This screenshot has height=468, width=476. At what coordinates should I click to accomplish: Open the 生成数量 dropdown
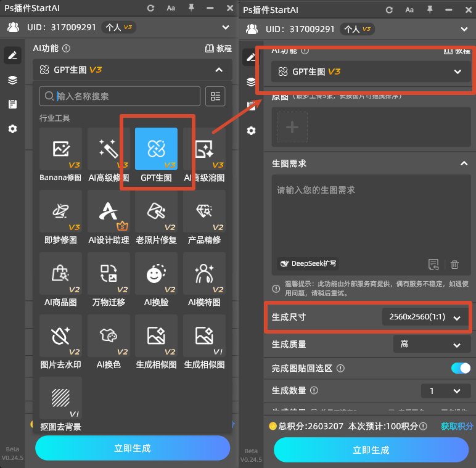pyautogui.click(x=446, y=391)
